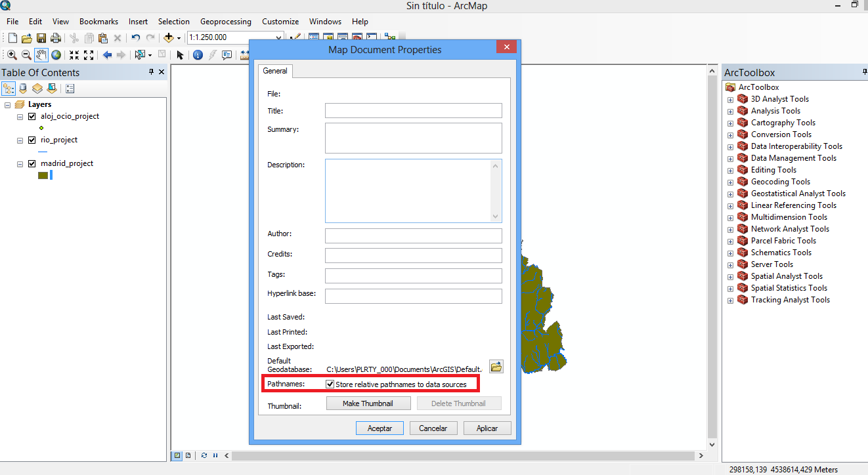Switch to List By Visibility view
868x475 pixels.
[x=37, y=88]
